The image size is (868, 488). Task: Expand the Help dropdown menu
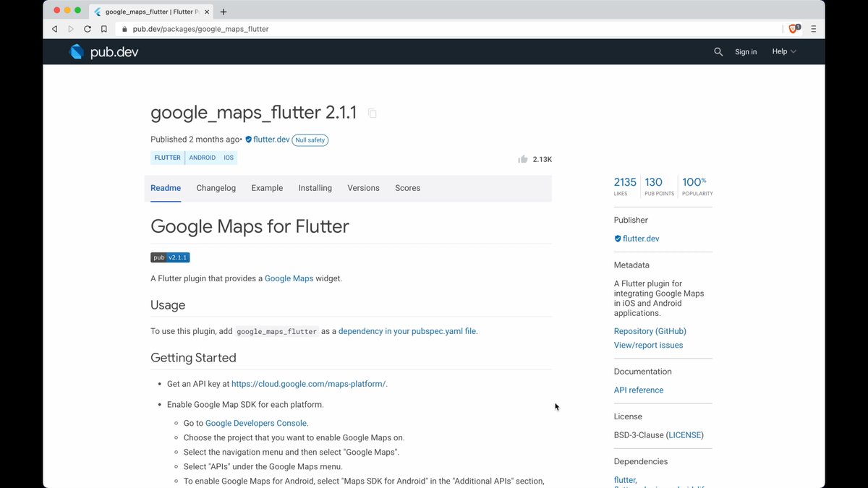[784, 51]
